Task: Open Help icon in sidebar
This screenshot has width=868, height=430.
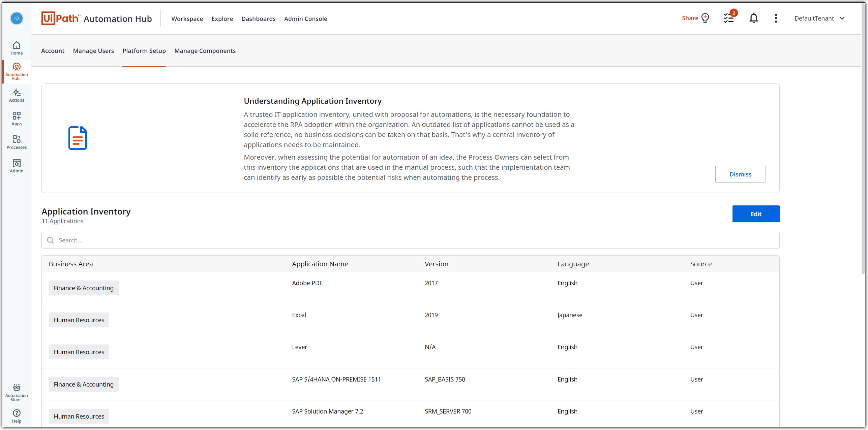Action: coord(17,416)
